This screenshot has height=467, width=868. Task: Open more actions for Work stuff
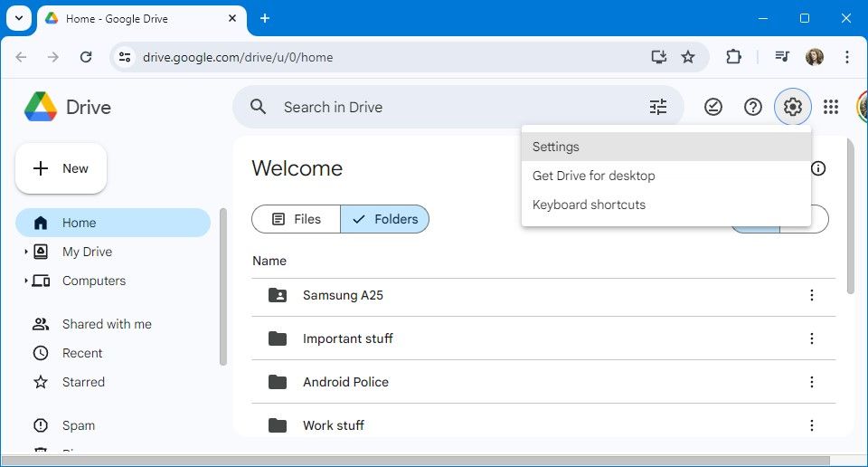coord(812,424)
